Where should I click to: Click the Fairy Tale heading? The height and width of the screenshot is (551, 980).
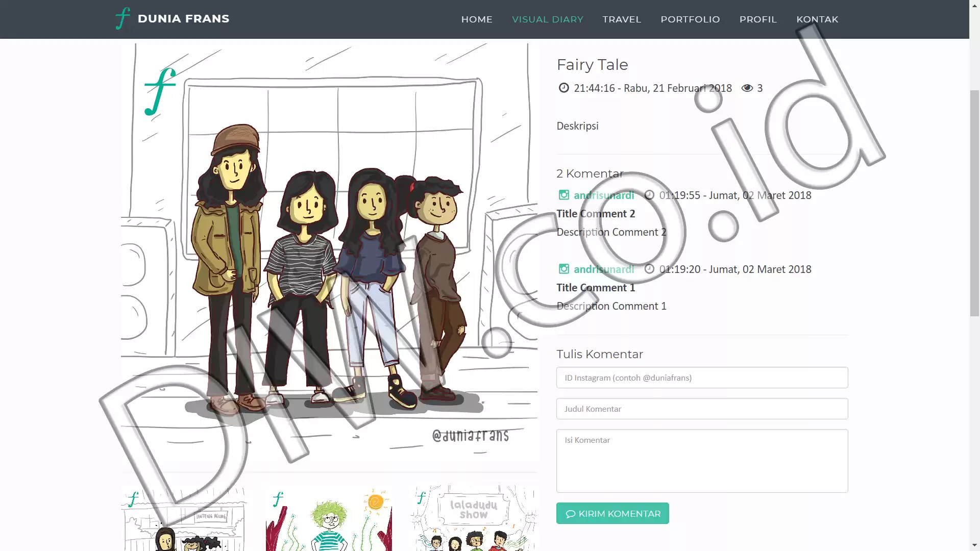click(x=592, y=65)
